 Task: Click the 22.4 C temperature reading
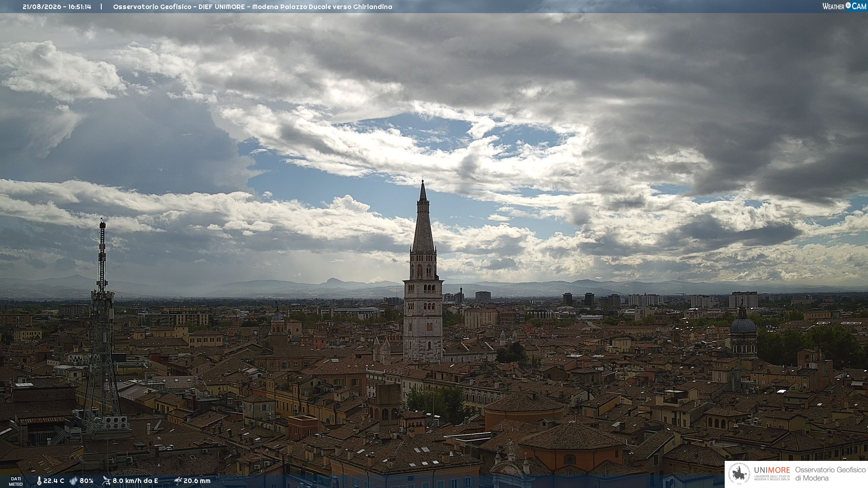(54, 481)
